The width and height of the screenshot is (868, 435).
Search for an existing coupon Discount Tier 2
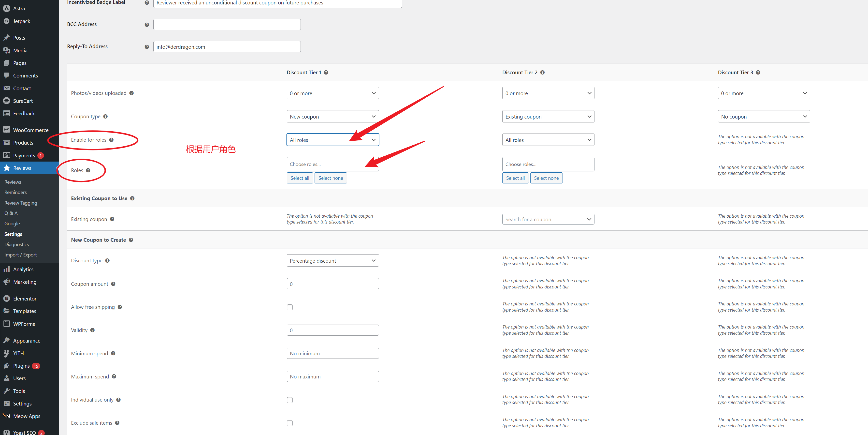[548, 219]
